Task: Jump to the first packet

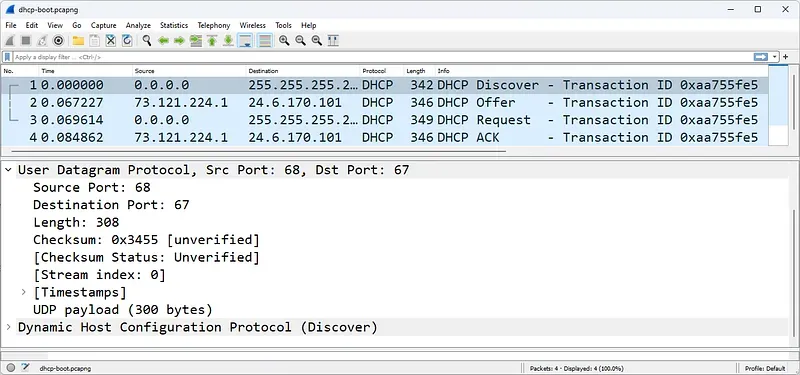Action: 212,41
